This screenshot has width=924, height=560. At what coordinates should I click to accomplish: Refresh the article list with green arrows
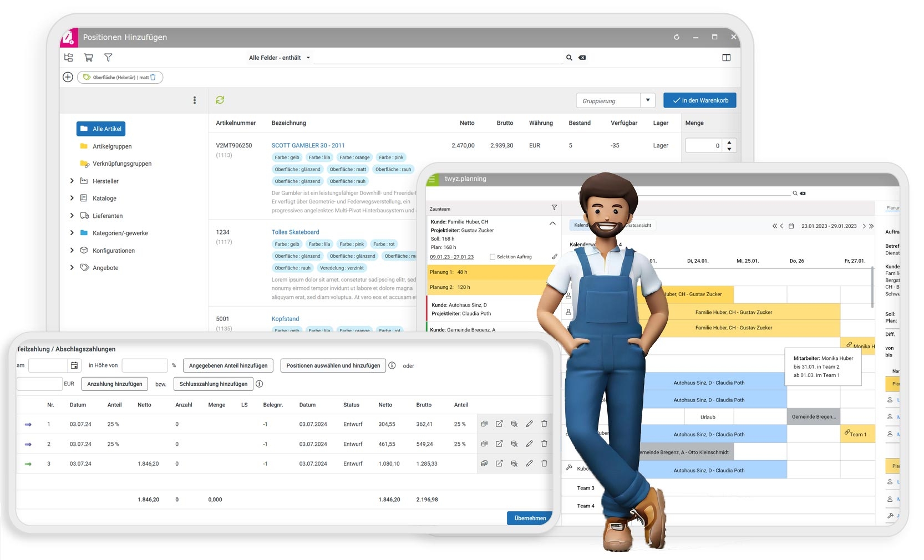(220, 100)
